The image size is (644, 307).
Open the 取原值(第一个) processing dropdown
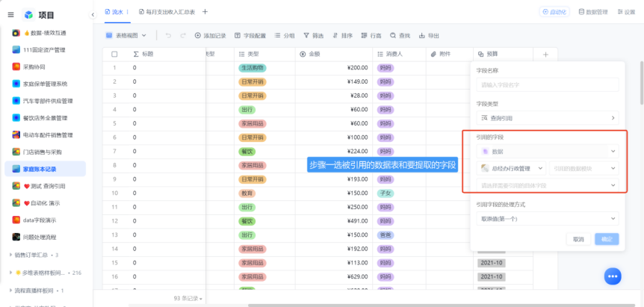[548, 219]
